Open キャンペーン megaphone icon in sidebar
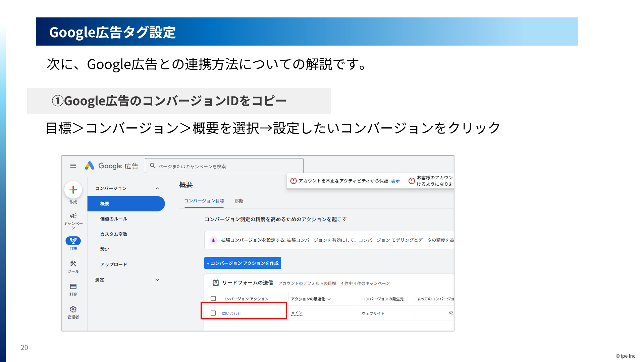This screenshot has width=644, height=362. [73, 216]
